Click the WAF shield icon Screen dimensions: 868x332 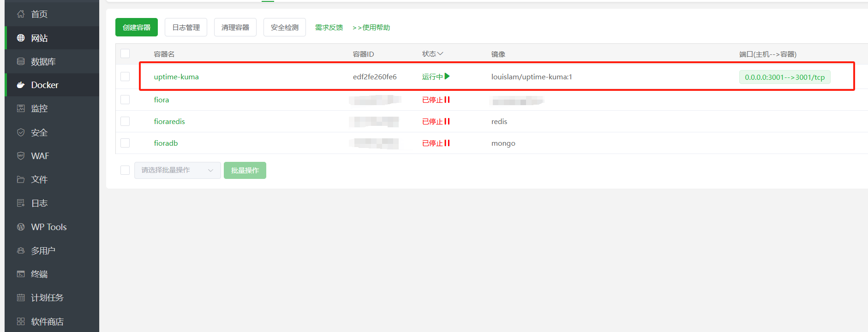click(x=21, y=156)
